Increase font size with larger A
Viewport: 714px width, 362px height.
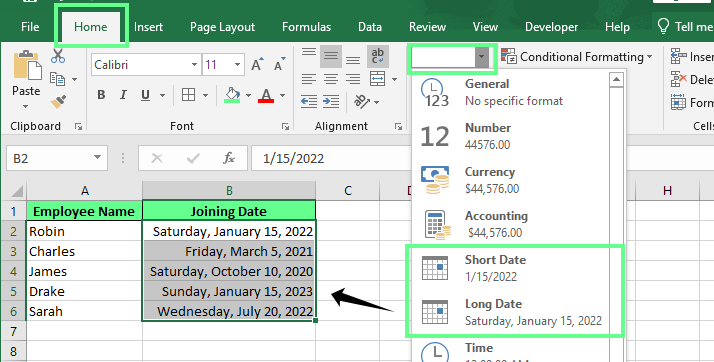click(257, 65)
